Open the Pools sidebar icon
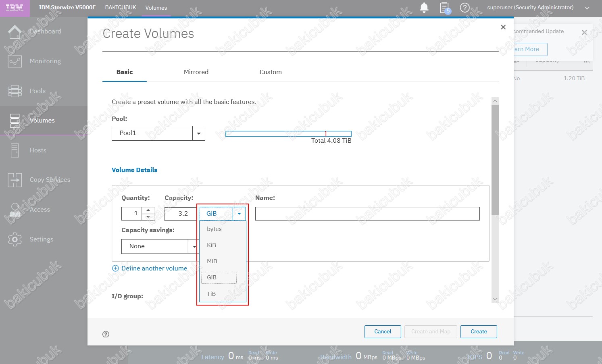602x364 pixels. click(x=15, y=91)
